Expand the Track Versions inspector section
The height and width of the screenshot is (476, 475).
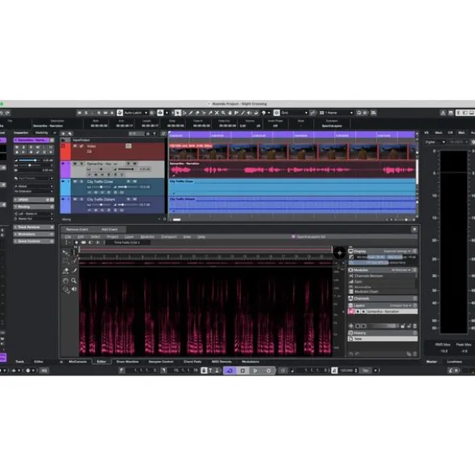[34, 227]
